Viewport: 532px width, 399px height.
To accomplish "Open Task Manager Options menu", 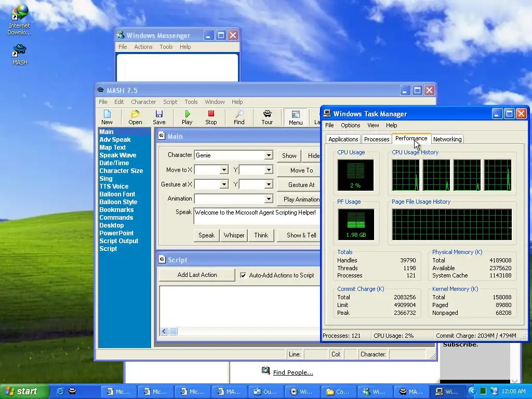I will pyautogui.click(x=351, y=125).
